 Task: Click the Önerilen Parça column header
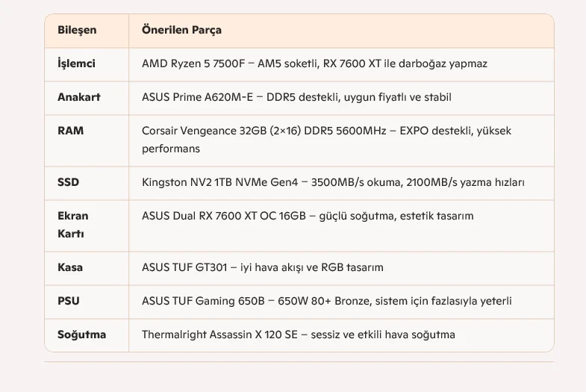coord(181,31)
